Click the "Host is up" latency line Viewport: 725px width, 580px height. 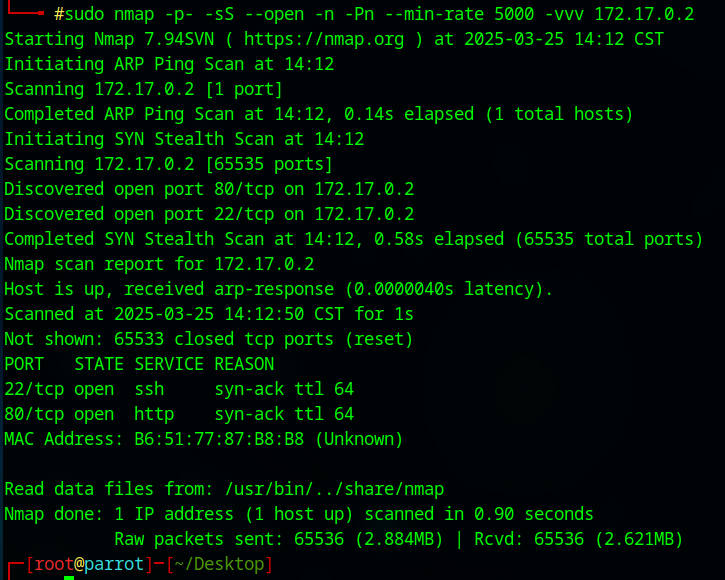point(279,289)
